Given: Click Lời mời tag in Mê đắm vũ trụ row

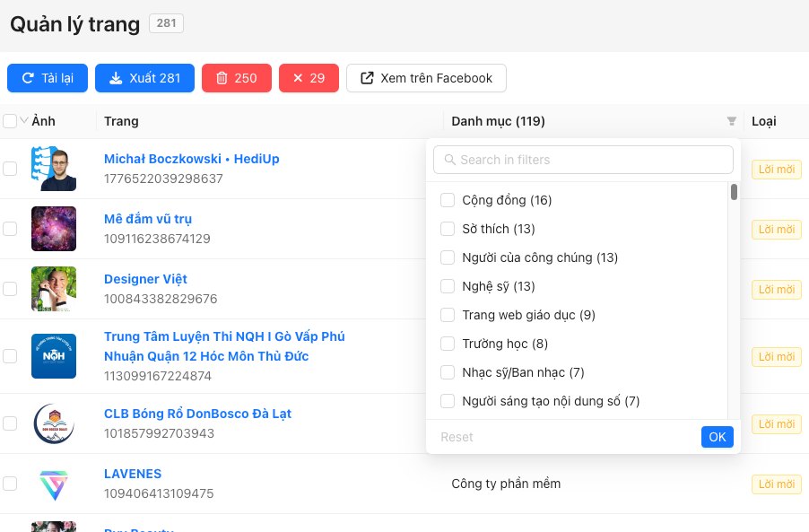Looking at the screenshot, I should pos(777,229).
